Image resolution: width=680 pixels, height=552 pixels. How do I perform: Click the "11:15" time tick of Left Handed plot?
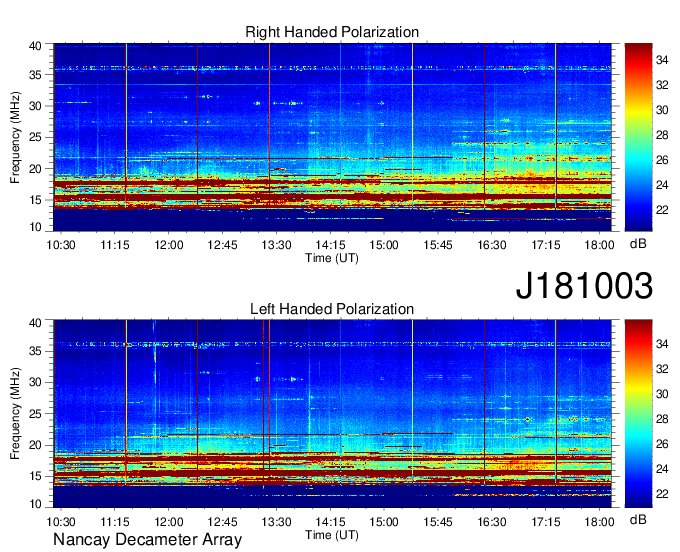coord(115,522)
